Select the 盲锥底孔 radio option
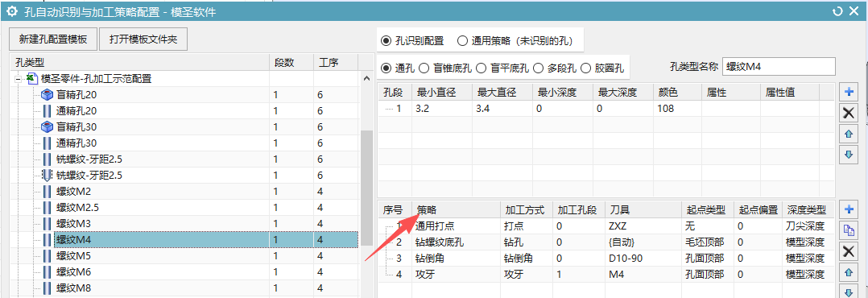Screen dimensions: 868x298 point(424,68)
